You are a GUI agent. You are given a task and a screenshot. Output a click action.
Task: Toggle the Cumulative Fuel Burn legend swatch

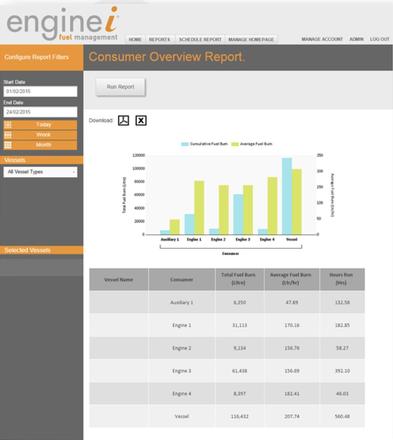click(x=185, y=144)
